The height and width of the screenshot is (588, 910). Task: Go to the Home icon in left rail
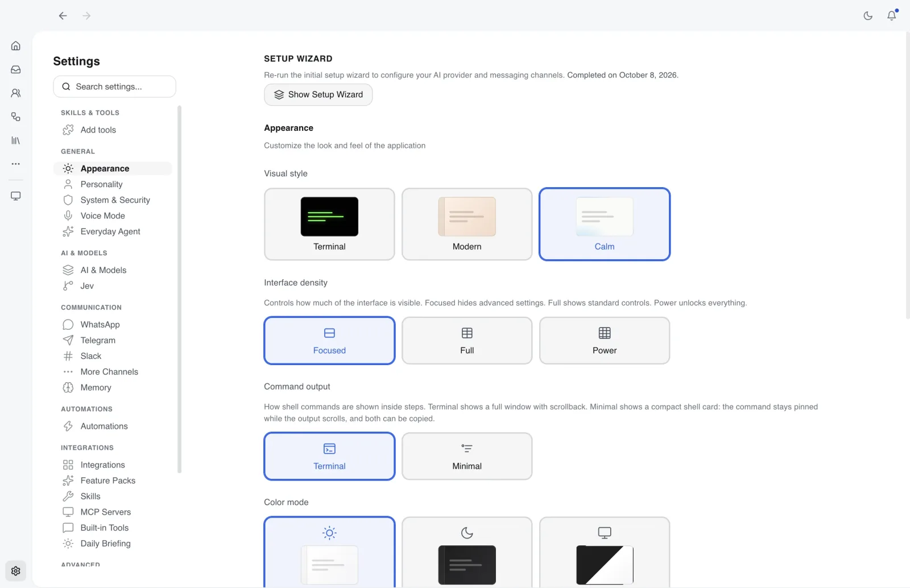[16, 45]
